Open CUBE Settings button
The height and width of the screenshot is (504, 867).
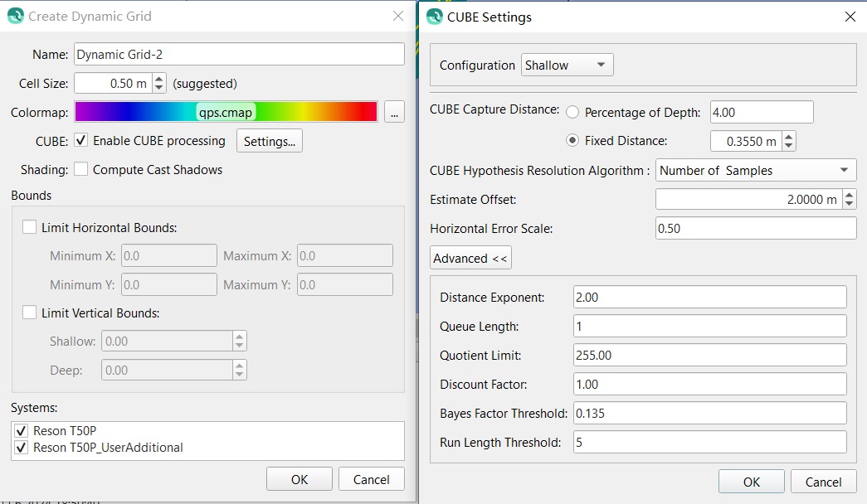coord(270,141)
